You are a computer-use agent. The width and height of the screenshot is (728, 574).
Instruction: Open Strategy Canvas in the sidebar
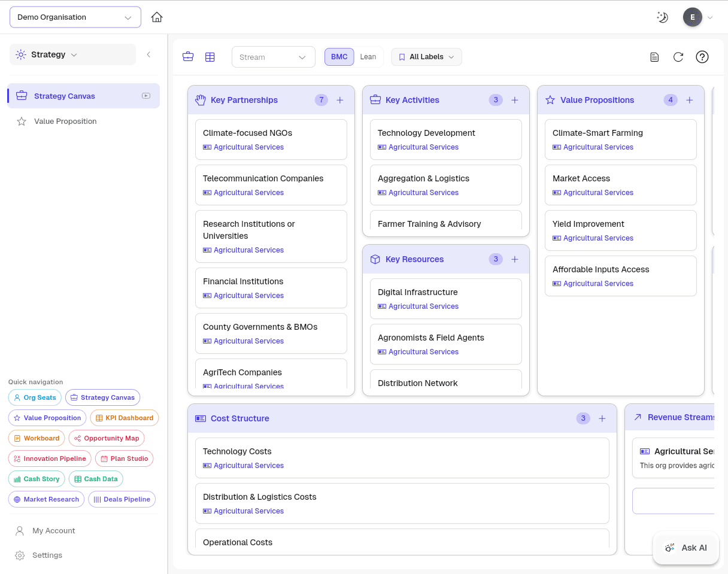pos(83,96)
